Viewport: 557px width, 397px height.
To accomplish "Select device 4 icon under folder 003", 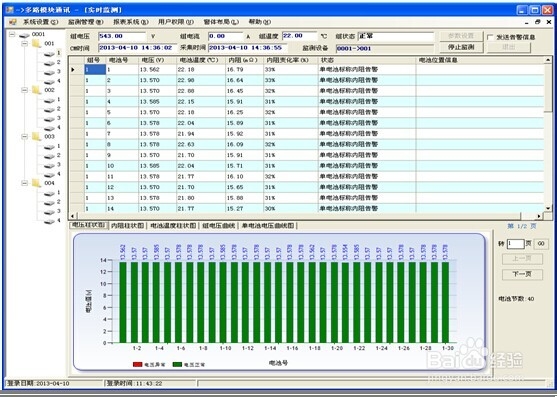I will 49,175.
